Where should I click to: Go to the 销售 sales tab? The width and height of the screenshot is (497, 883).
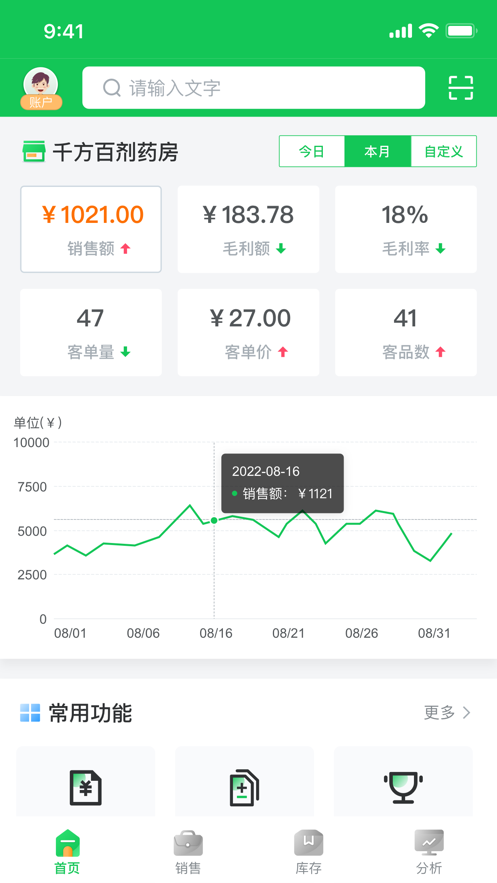pyautogui.click(x=188, y=852)
